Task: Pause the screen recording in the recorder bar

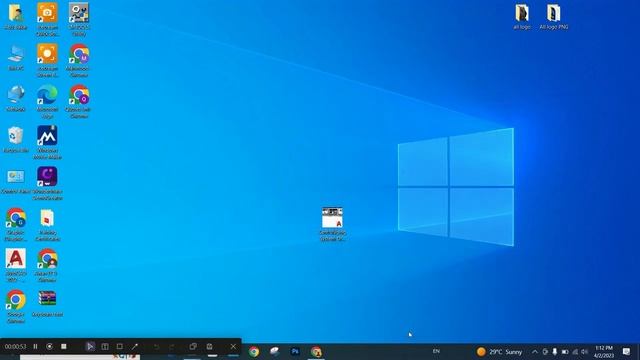Action: click(x=36, y=347)
